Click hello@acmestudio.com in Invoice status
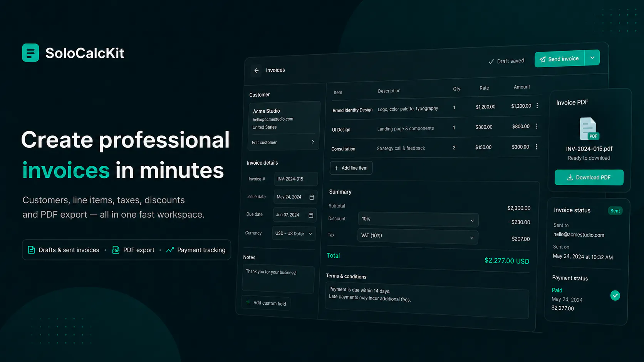 point(579,235)
